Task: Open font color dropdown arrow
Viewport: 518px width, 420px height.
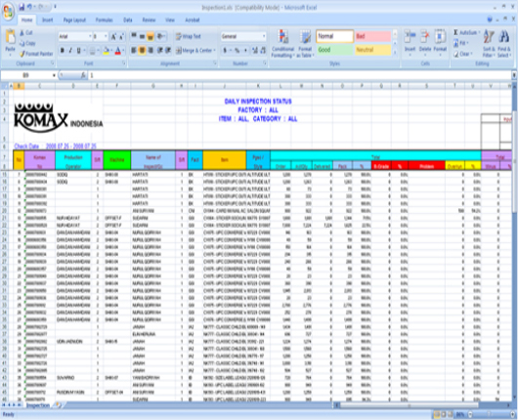Action: (123, 51)
